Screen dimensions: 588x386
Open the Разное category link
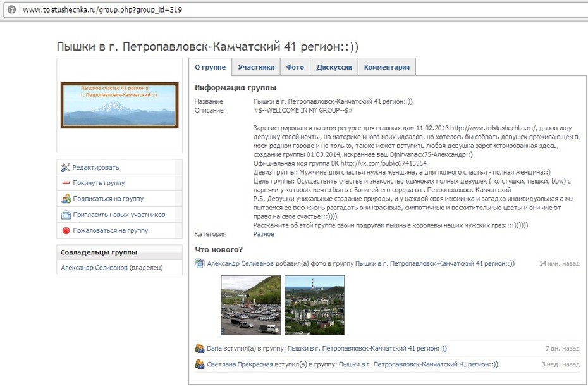point(264,234)
